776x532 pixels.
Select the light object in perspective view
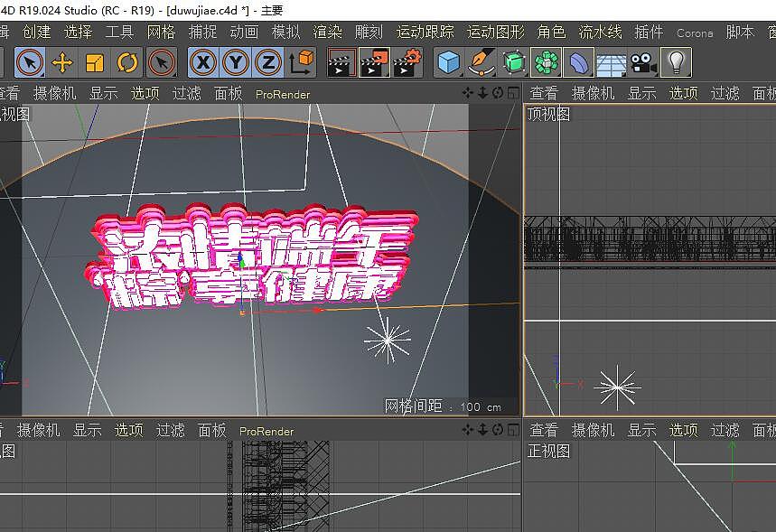(388, 340)
